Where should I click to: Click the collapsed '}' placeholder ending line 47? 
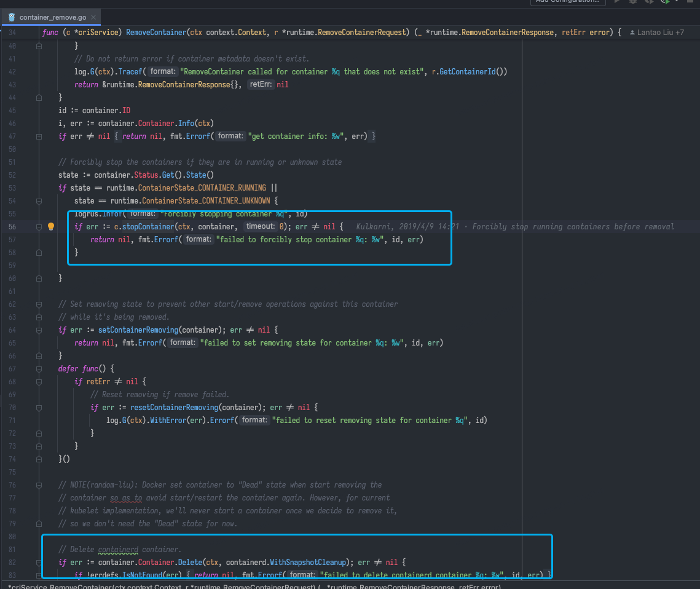(373, 136)
